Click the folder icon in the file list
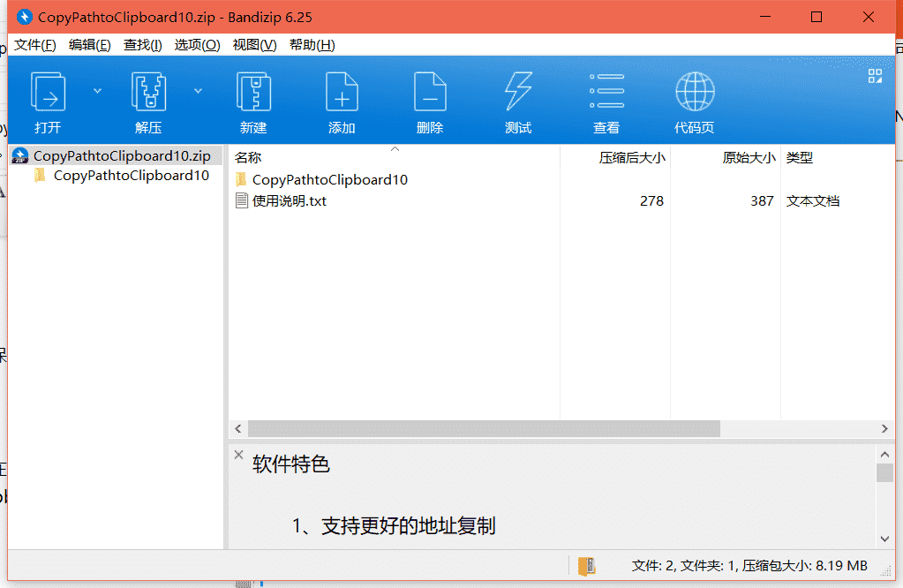903x588 pixels. pos(241,180)
